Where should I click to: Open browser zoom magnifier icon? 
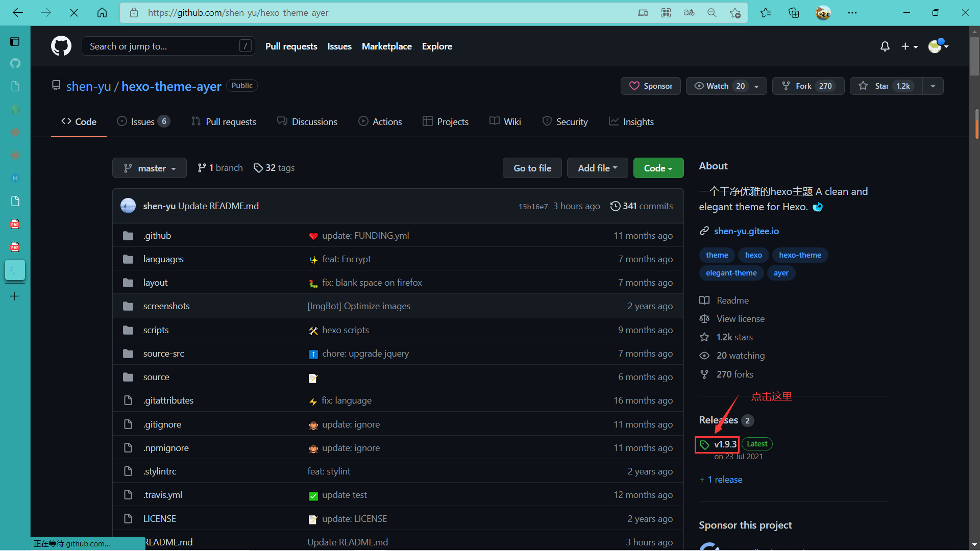tap(712, 13)
